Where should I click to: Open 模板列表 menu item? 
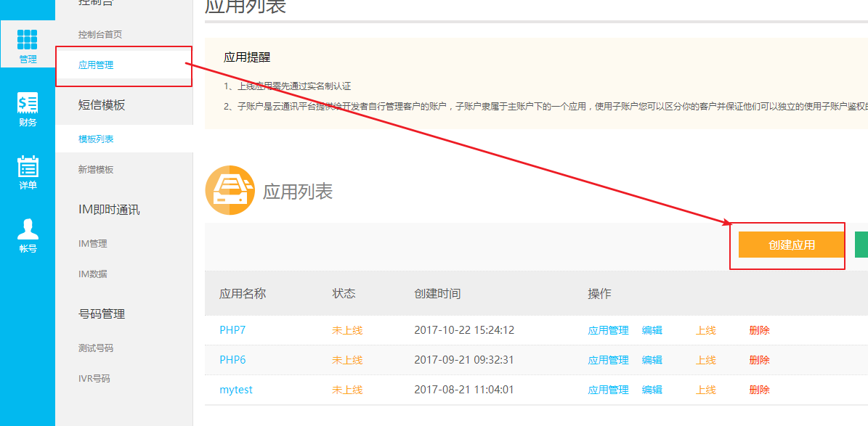click(96, 139)
